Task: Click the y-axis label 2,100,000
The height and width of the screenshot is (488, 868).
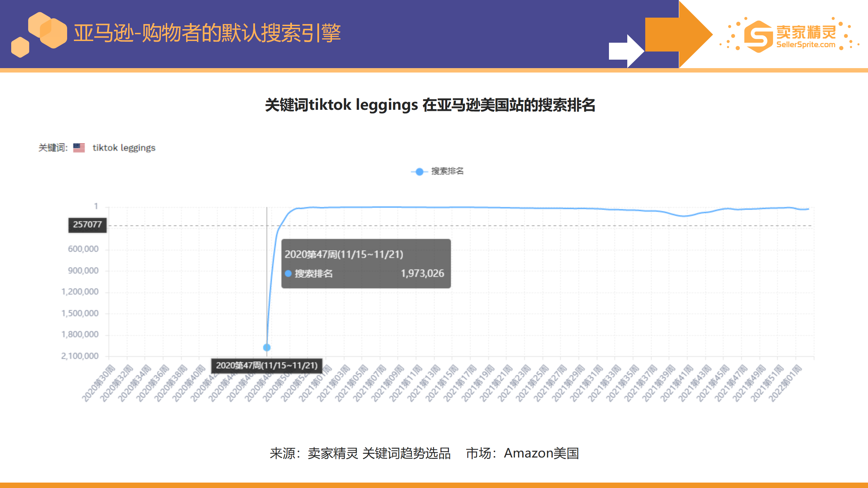Action: pos(80,356)
